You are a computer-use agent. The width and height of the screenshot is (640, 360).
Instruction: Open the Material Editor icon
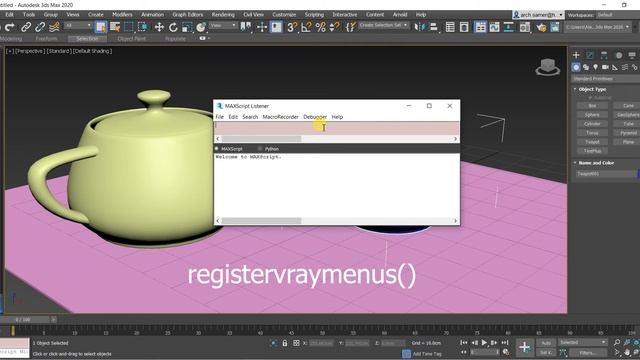coord(525,27)
